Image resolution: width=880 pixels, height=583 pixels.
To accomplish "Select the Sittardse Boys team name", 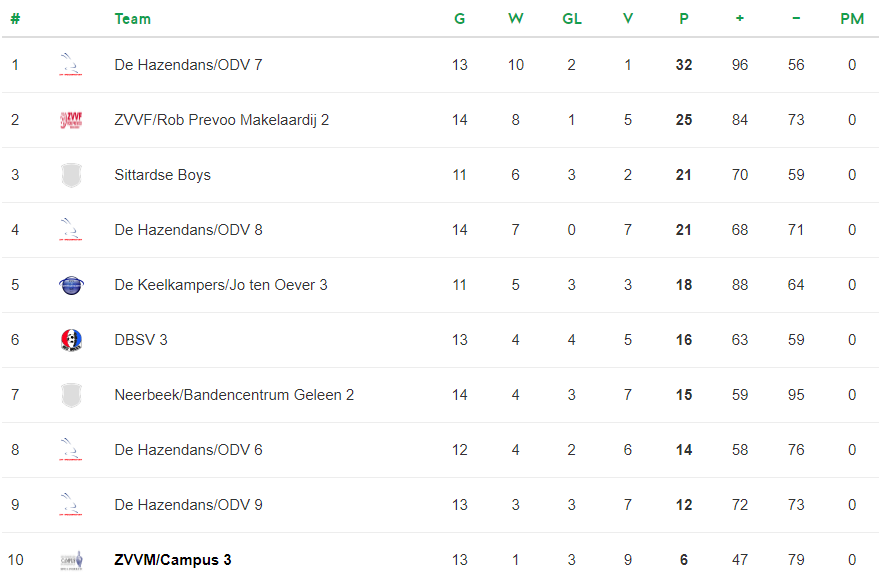I will pos(162,175).
